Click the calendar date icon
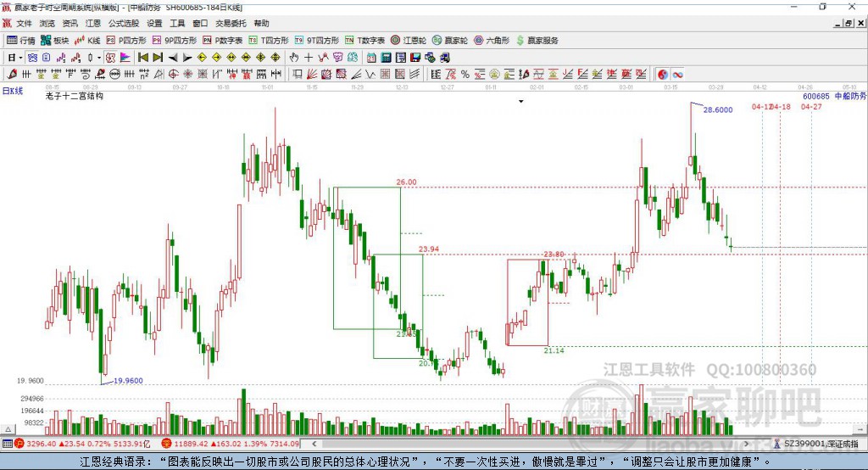The width and height of the screenshot is (868, 470). (x=371, y=57)
